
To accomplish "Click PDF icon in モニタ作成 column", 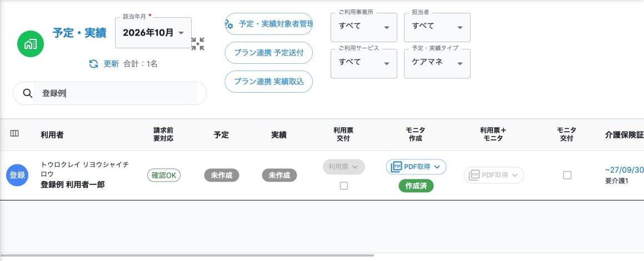I will point(396,167).
